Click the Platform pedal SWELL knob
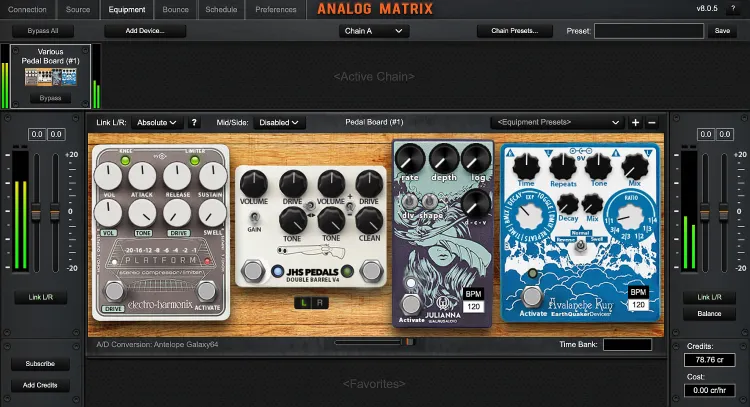This screenshot has width=750, height=407. 212,213
